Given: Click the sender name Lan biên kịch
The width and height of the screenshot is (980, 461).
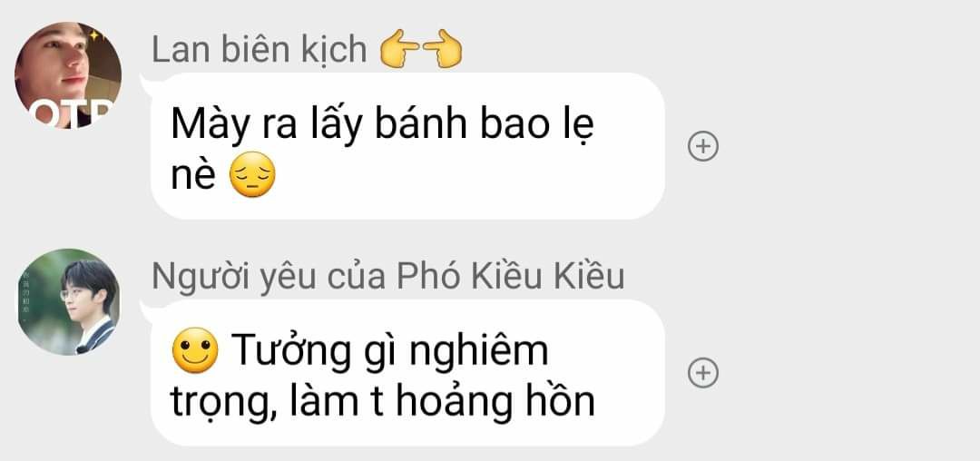Looking at the screenshot, I should point(259,50).
